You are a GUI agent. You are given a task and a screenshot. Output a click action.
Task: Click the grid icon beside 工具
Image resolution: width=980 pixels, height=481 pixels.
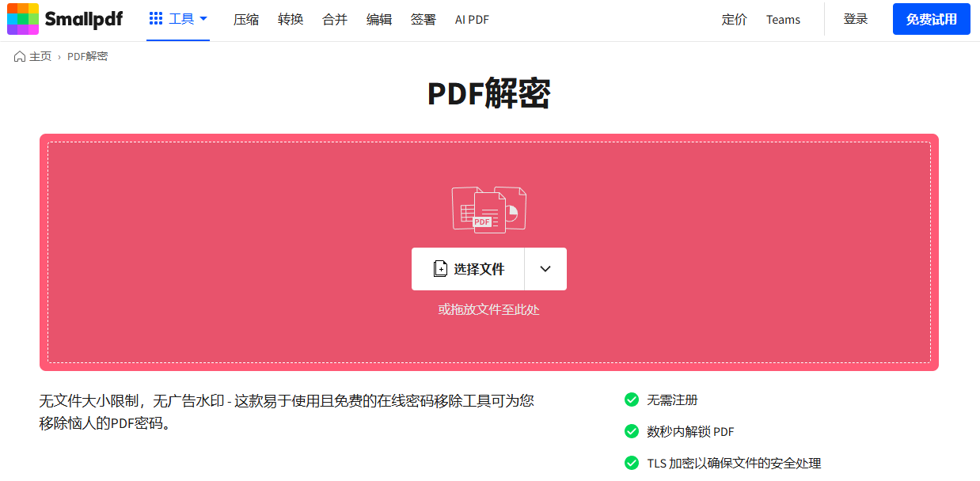[156, 19]
